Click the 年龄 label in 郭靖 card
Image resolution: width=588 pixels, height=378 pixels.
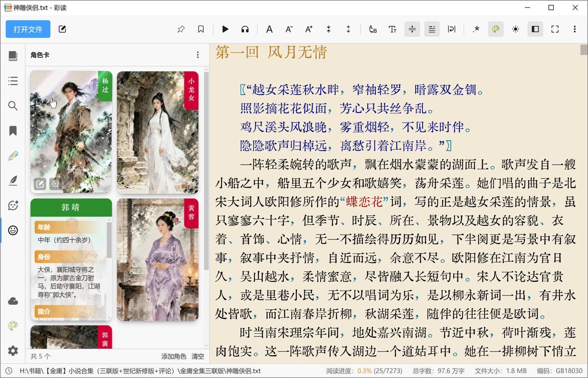(x=44, y=227)
